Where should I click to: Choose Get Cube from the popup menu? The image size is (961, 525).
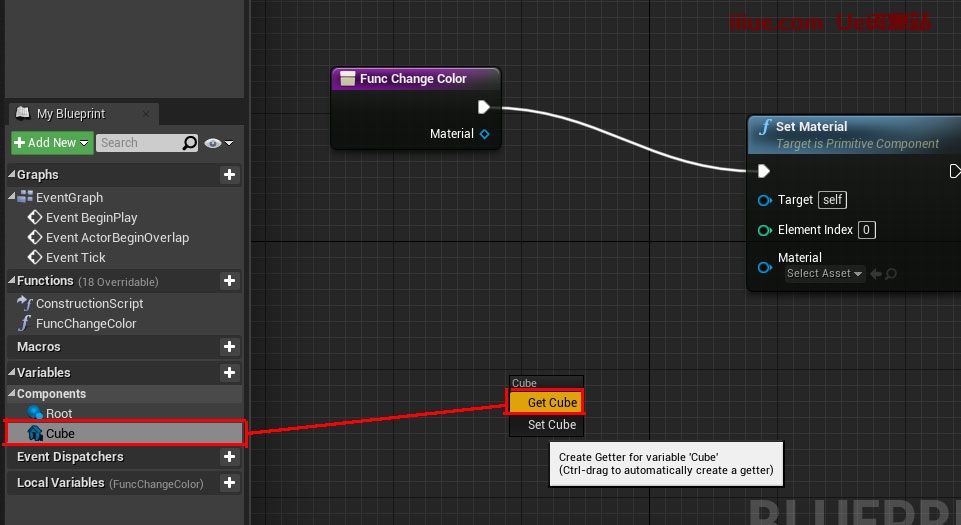(546, 403)
